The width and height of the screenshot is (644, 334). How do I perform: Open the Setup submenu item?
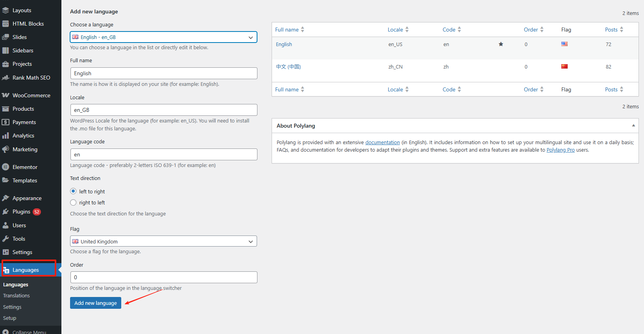coord(10,318)
